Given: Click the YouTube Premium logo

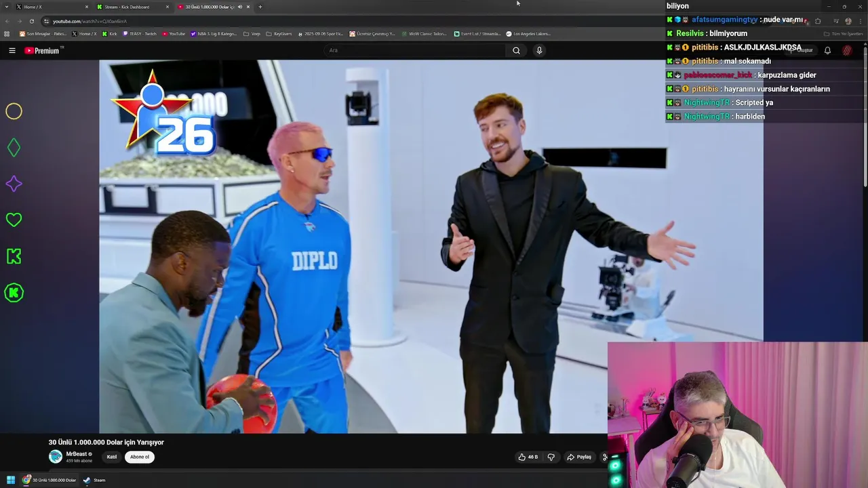Looking at the screenshot, I should [42, 50].
